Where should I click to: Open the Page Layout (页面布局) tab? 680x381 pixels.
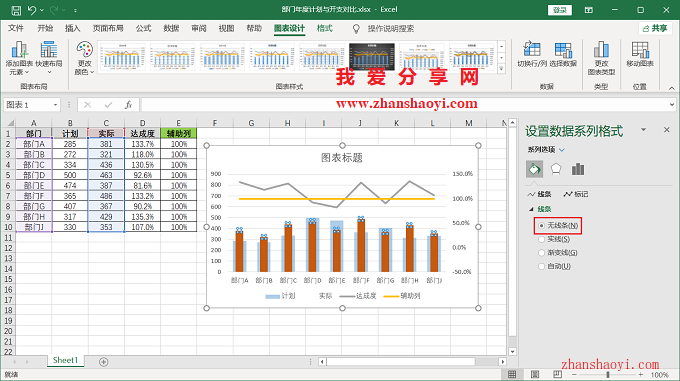click(108, 28)
